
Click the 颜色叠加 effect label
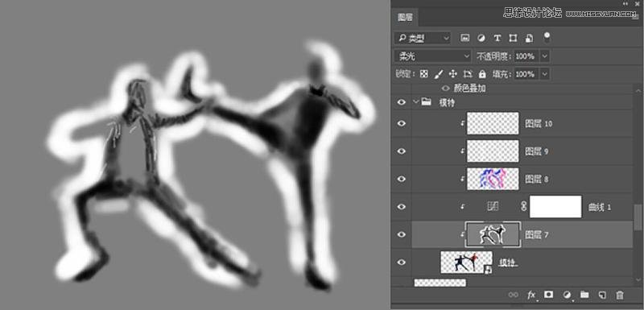coord(470,89)
